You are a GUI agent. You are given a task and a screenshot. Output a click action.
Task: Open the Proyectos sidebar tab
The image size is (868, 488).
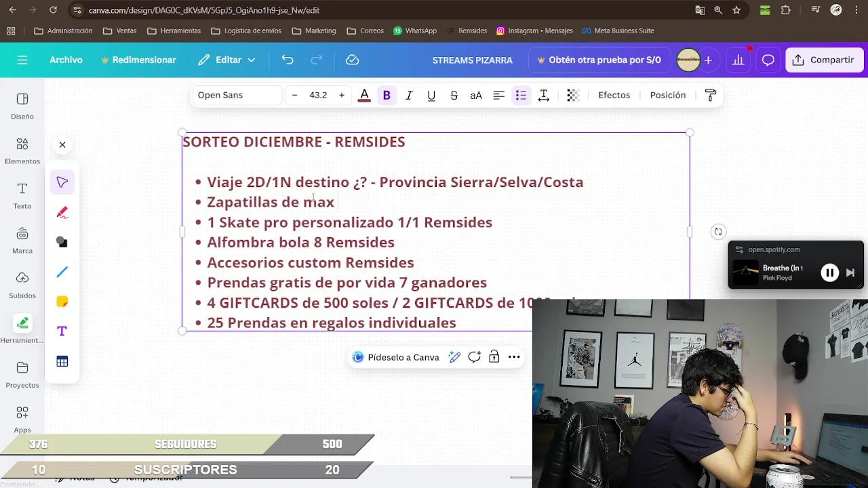[22, 374]
